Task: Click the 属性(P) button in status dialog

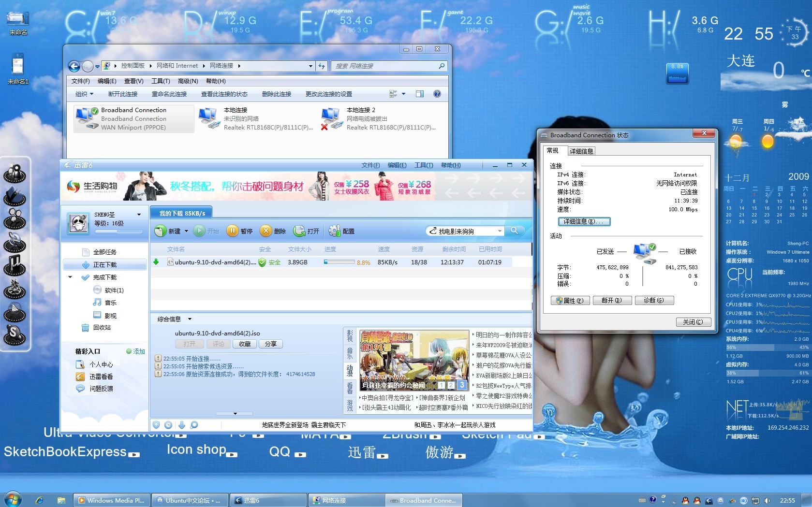Action: click(570, 300)
